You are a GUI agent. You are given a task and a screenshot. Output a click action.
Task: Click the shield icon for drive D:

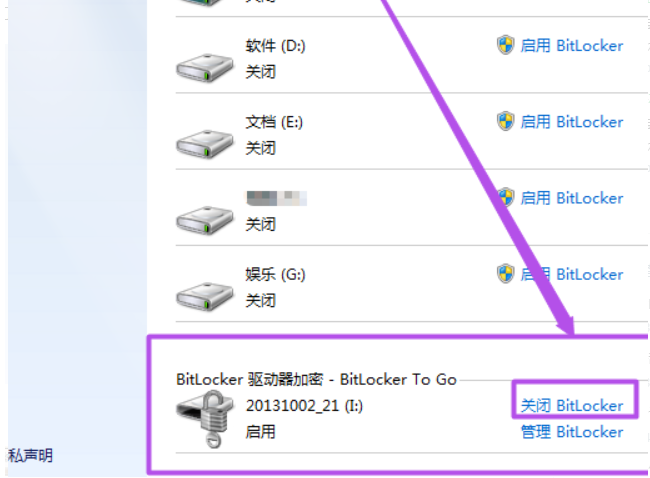point(505,45)
